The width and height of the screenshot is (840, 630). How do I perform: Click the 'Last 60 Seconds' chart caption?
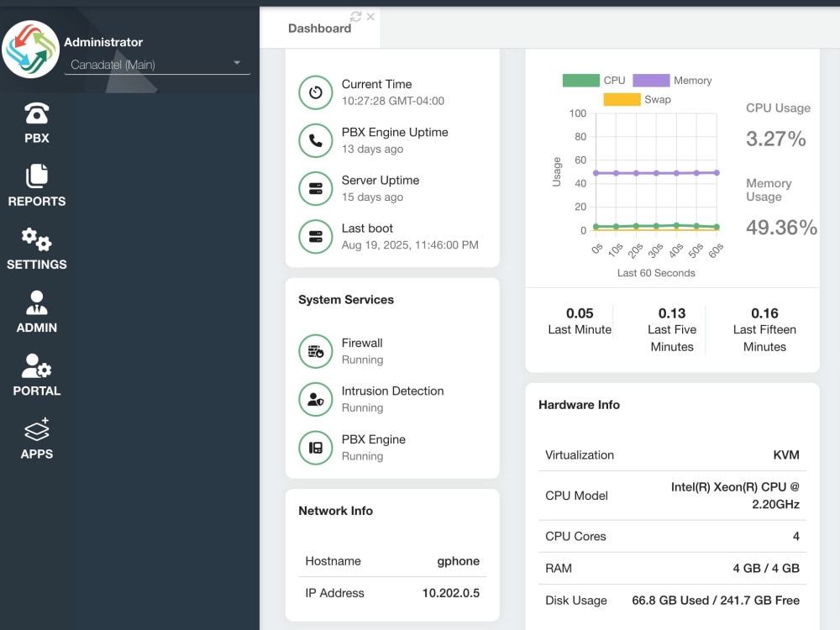[656, 273]
